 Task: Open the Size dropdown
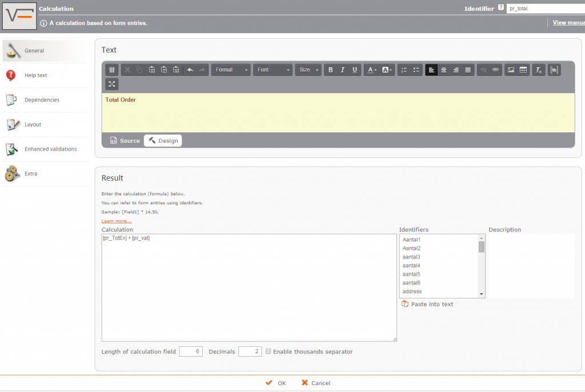(x=308, y=70)
